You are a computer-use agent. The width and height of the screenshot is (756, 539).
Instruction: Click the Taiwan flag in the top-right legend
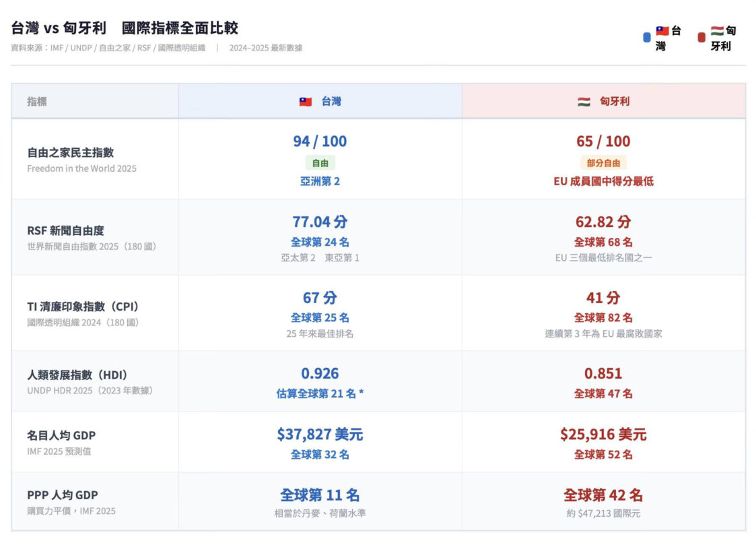pos(662,31)
